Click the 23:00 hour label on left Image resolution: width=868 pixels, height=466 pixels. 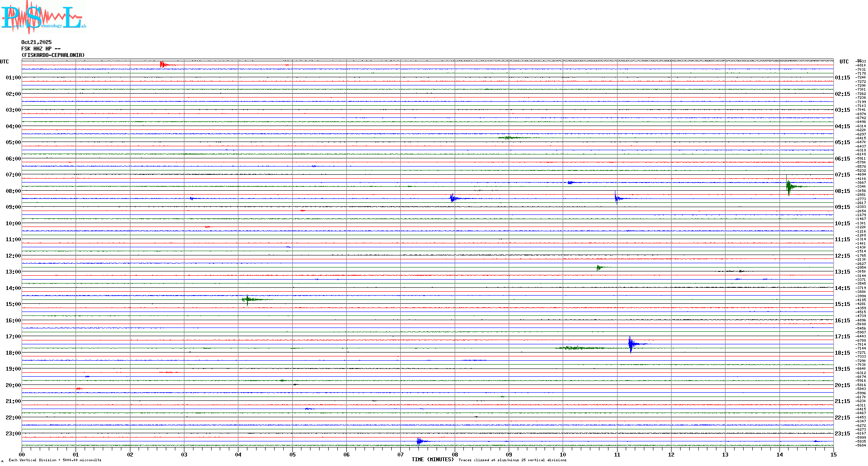pyautogui.click(x=13, y=434)
